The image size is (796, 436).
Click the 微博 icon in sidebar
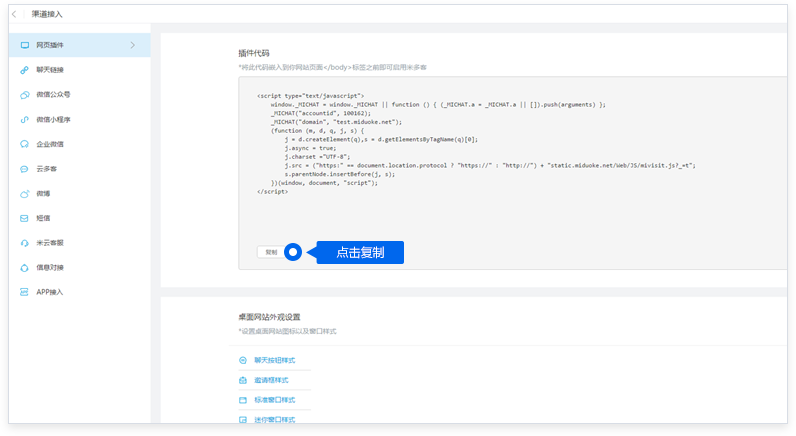tap(25, 193)
